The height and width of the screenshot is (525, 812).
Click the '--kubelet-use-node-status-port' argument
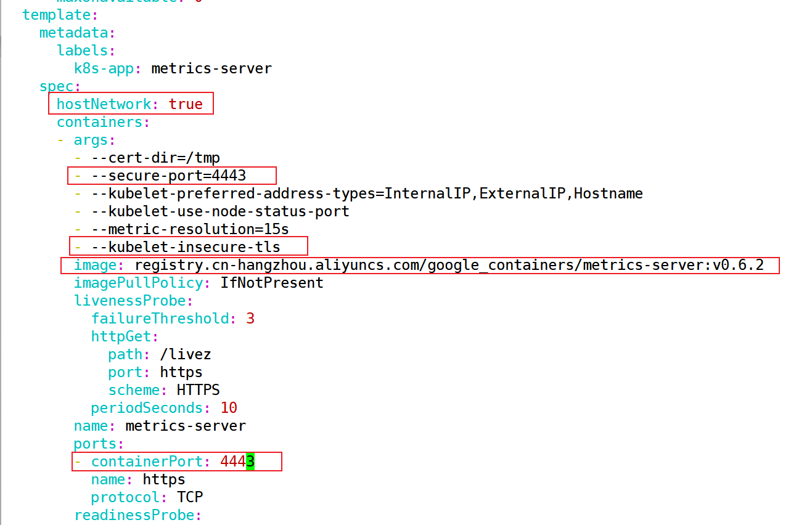tap(220, 211)
